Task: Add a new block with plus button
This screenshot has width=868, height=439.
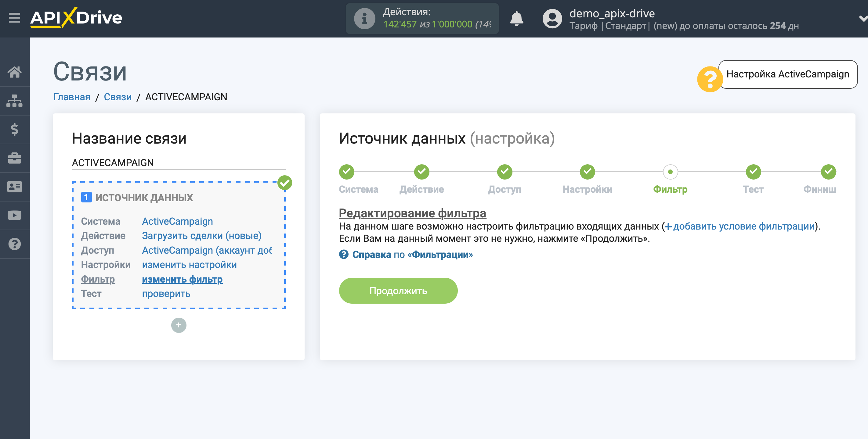Action: tap(179, 325)
